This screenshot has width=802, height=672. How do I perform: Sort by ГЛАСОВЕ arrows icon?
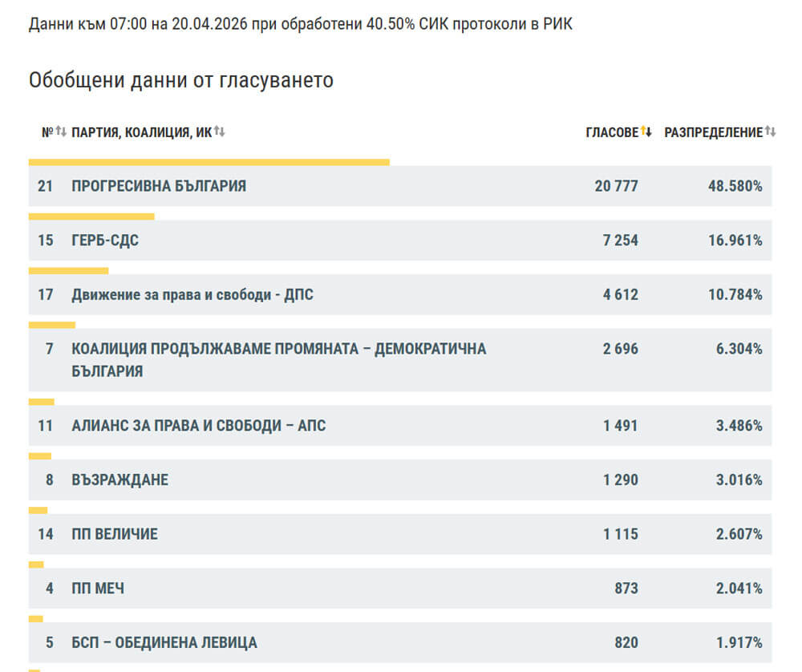(x=646, y=132)
